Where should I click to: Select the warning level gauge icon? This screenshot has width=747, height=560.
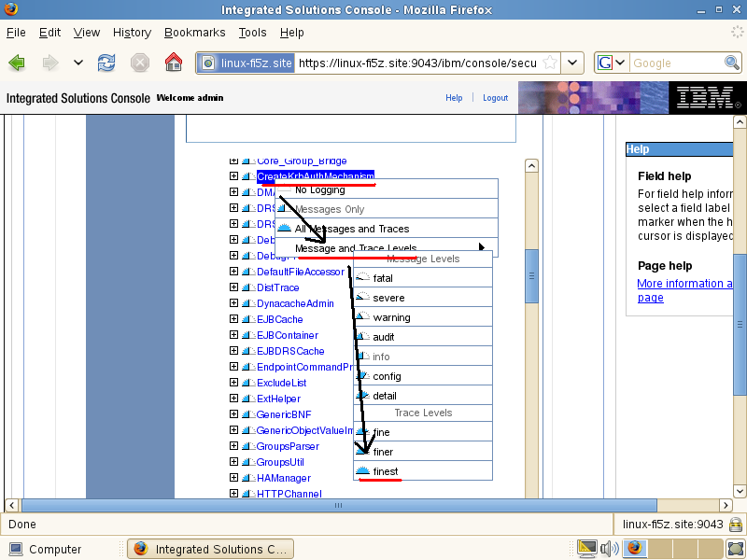(362, 316)
